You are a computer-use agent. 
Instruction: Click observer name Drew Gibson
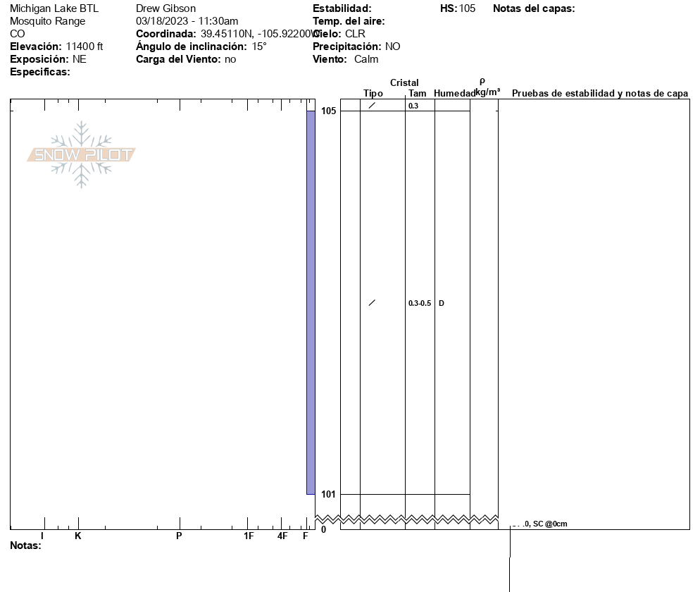(x=165, y=8)
